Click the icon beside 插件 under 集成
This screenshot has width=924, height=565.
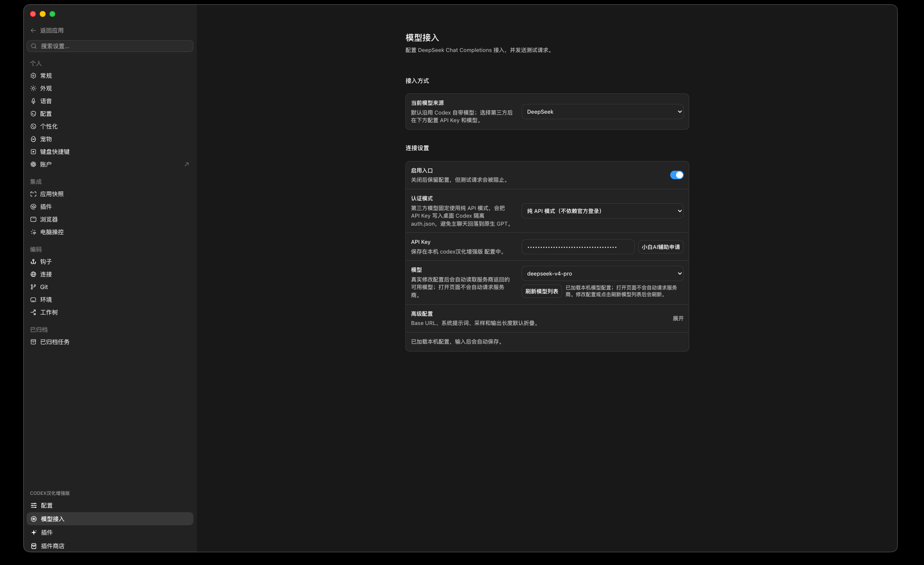pos(33,207)
